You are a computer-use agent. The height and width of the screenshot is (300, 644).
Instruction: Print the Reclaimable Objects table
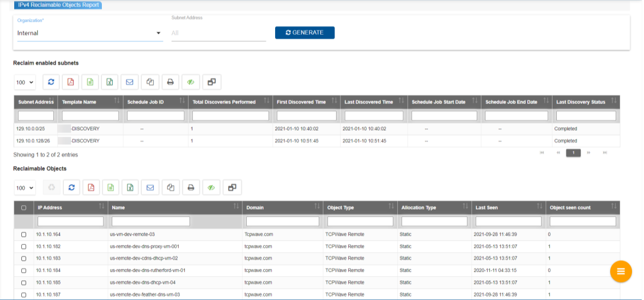tap(191, 187)
